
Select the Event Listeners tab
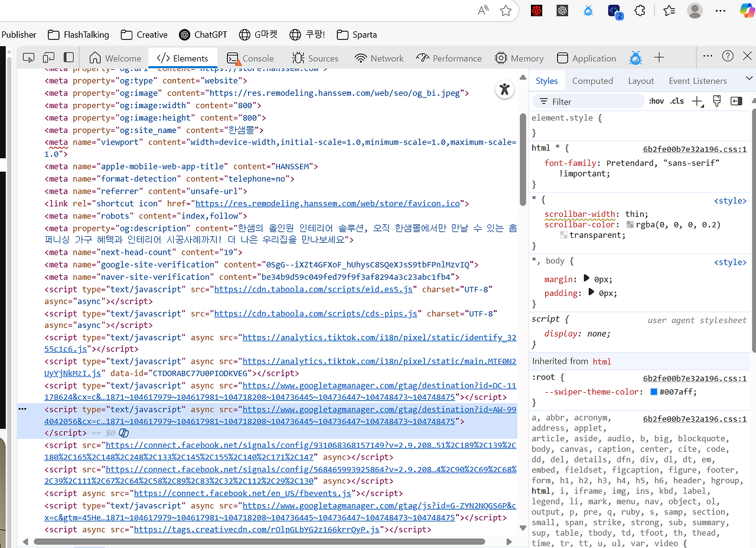tap(698, 81)
